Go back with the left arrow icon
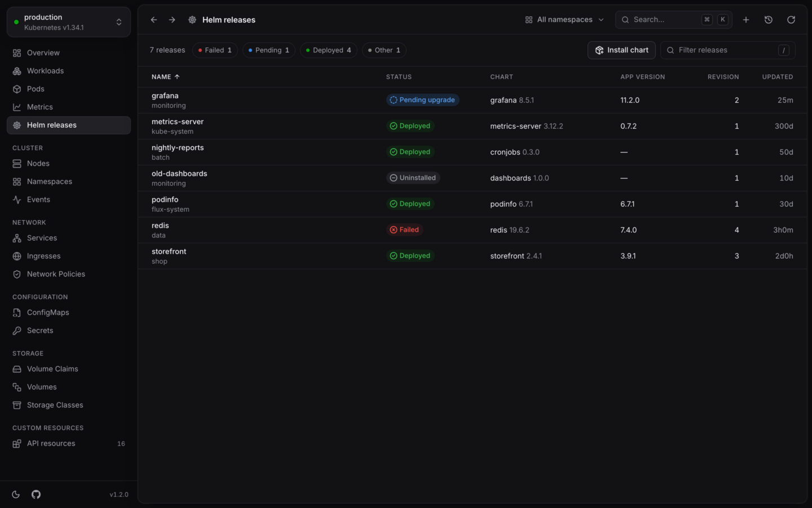 (154, 20)
